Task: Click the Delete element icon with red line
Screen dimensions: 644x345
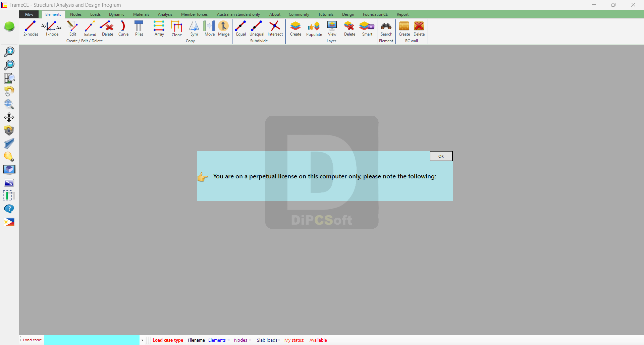Action: (x=107, y=28)
